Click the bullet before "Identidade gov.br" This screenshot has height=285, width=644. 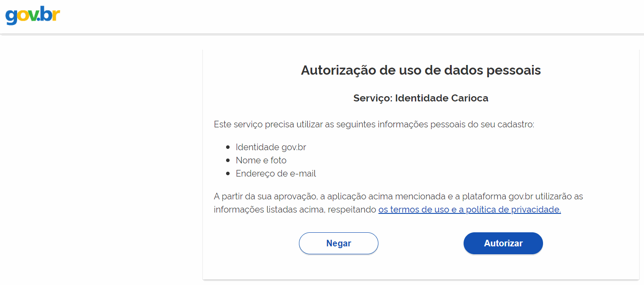point(228,148)
